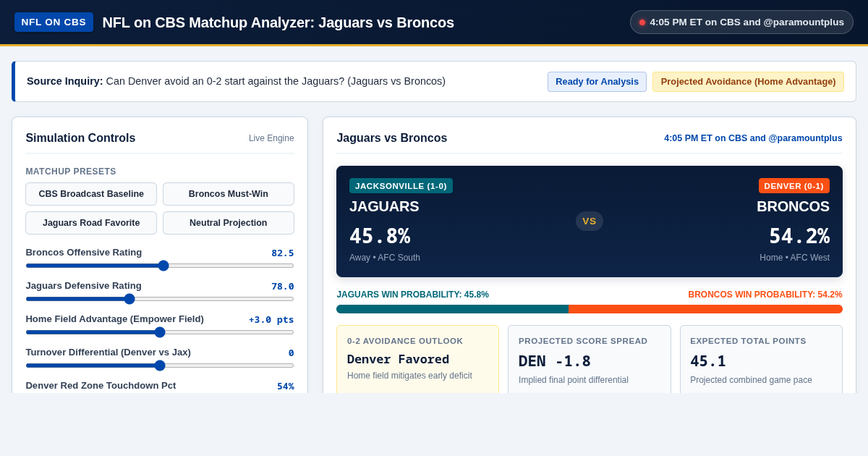Click the Denver Favored outlook text

coord(398,359)
